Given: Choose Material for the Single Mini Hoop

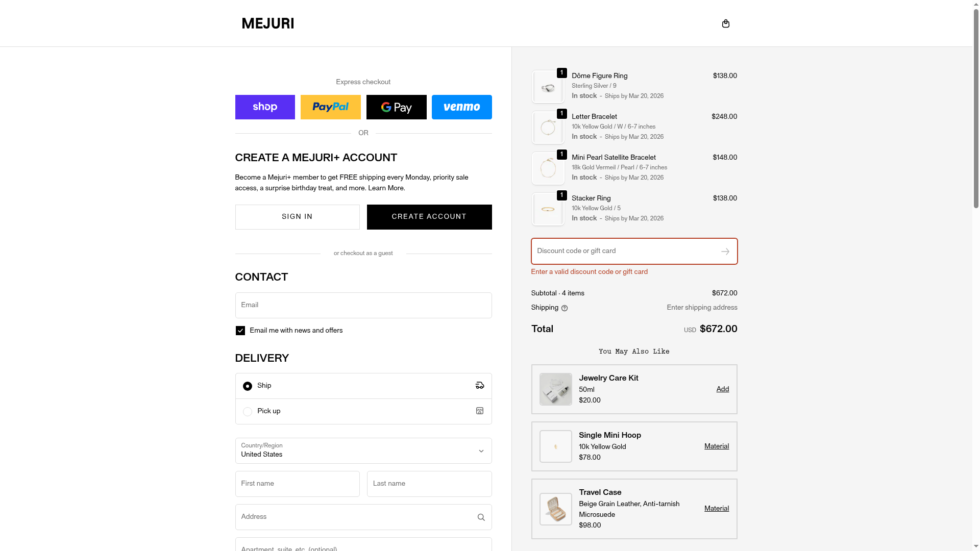Looking at the screenshot, I should 716,446.
